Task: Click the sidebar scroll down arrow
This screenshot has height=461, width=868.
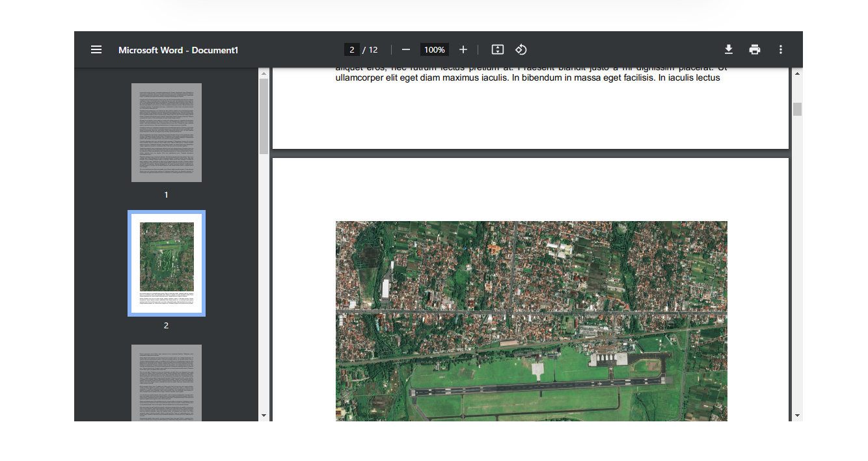Action: click(x=263, y=415)
